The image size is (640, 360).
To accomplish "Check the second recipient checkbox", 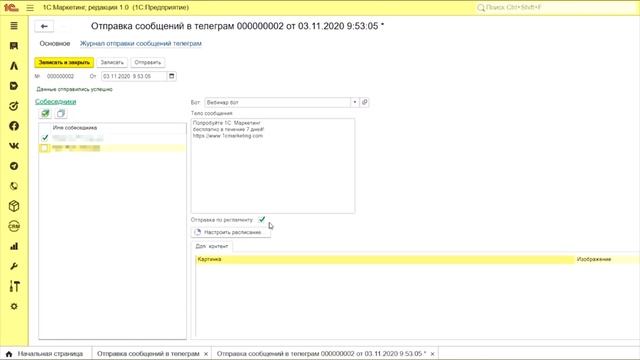I will 44,148.
